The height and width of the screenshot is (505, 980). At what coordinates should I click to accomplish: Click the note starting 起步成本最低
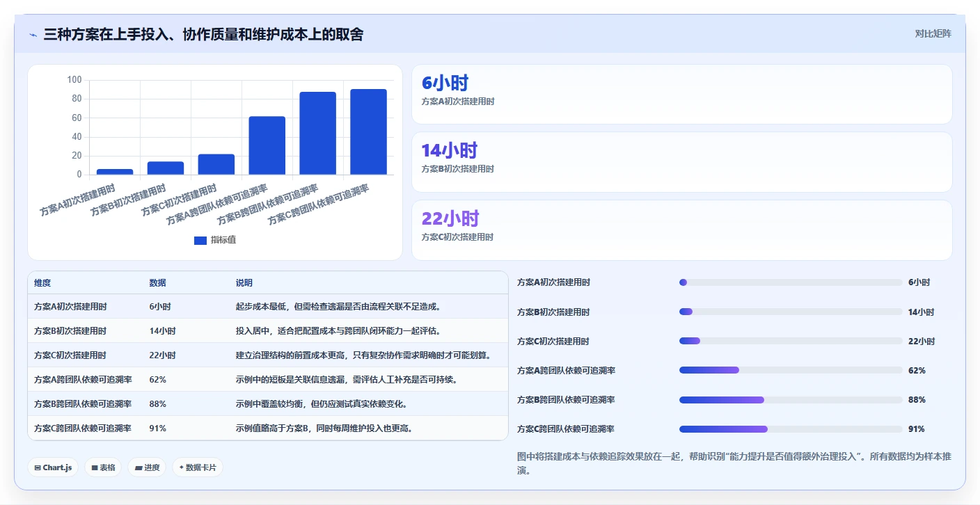coord(338,307)
